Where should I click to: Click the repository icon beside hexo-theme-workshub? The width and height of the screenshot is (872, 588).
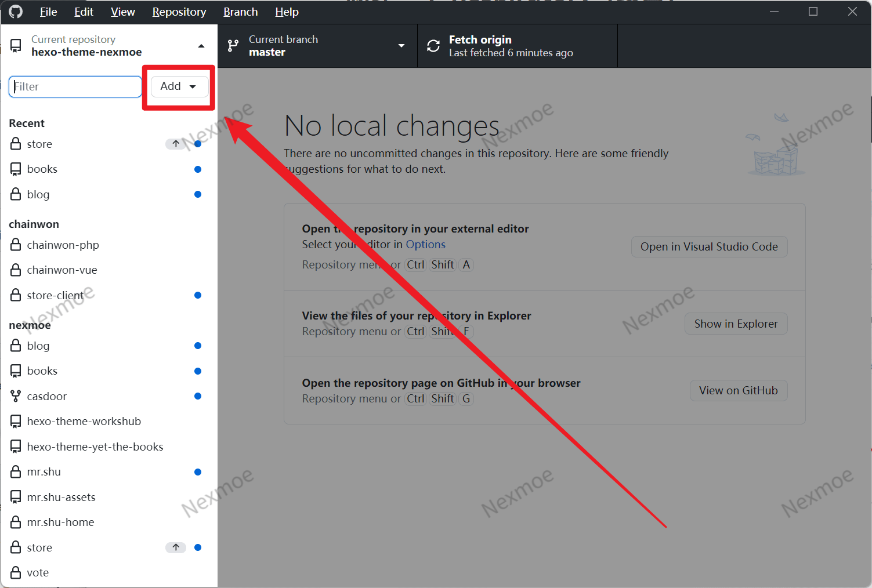tap(16, 422)
